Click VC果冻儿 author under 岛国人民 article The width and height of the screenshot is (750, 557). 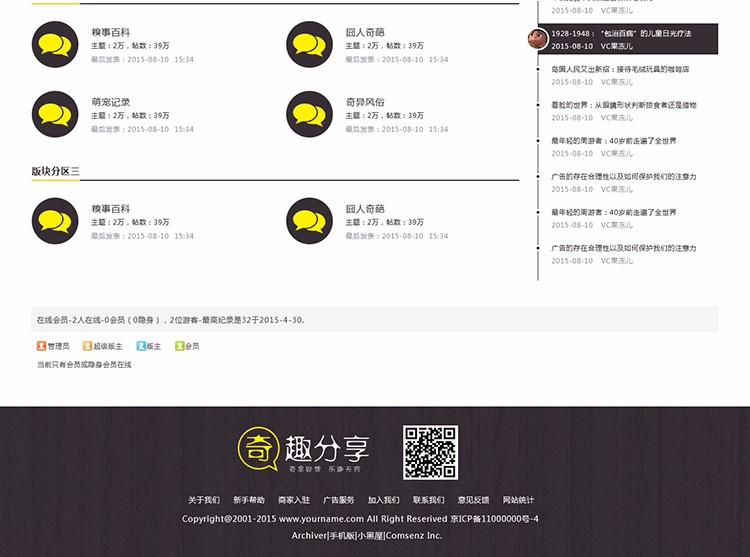coord(617,82)
